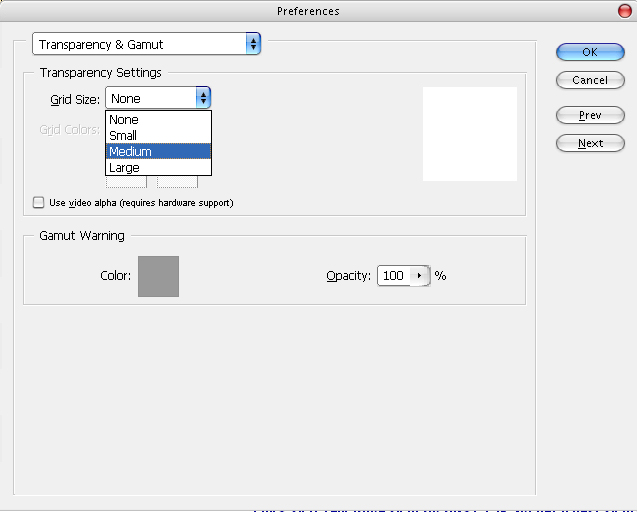Screen dimensions: 637x512
Task: Open the Opacity slider popup arrow
Action: coord(419,276)
